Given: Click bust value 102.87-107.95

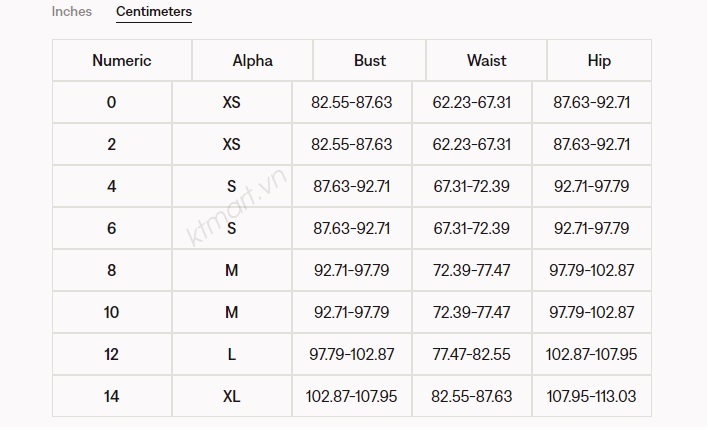Looking at the screenshot, I should (350, 396).
